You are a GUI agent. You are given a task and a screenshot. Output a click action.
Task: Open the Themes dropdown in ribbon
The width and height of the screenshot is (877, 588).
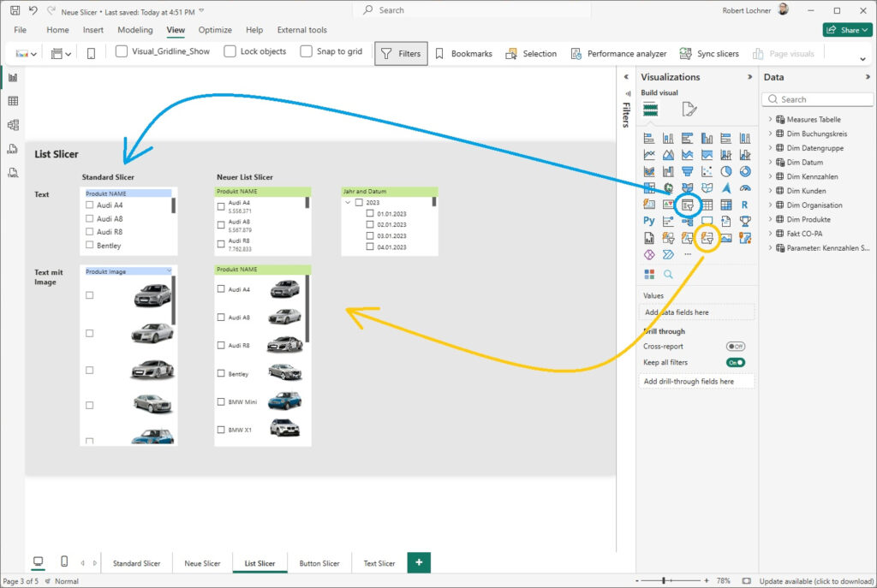pyautogui.click(x=27, y=53)
